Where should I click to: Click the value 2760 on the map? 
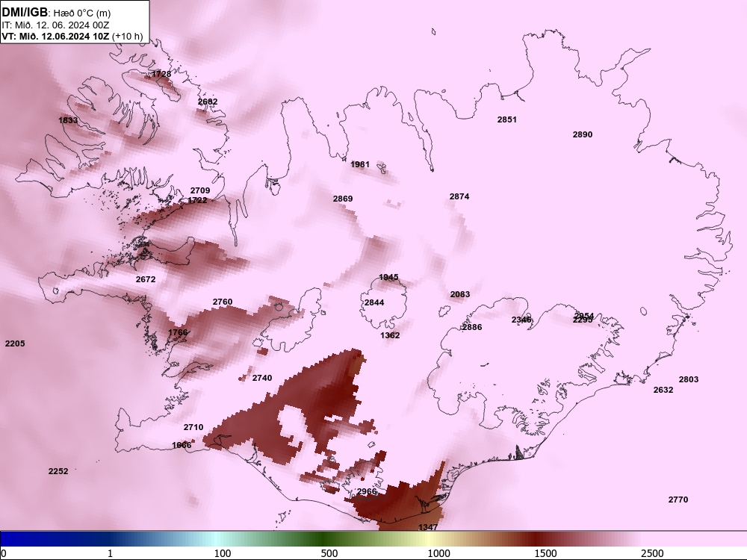click(x=223, y=302)
